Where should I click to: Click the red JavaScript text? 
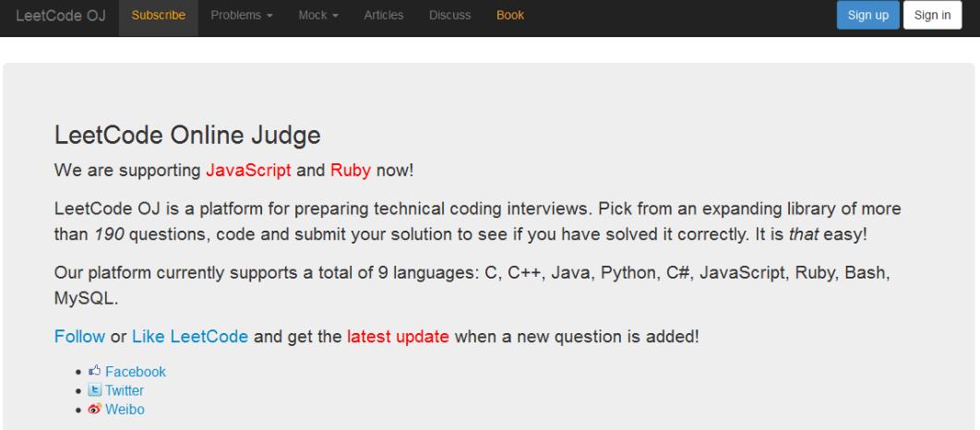(249, 171)
